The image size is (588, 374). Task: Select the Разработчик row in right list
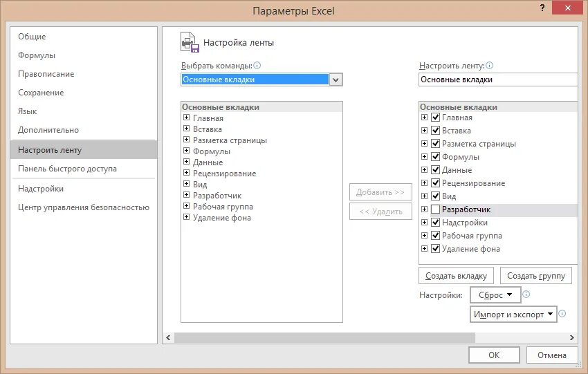(498, 209)
